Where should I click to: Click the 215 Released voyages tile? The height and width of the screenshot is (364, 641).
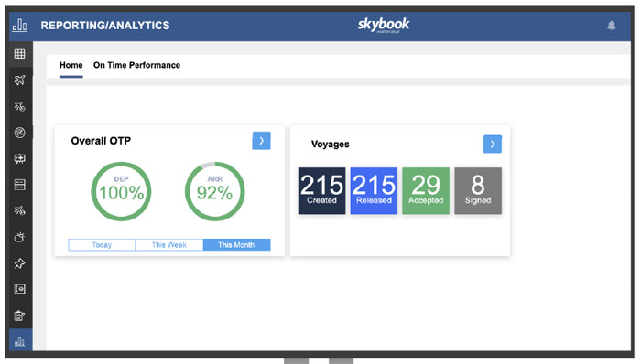pyautogui.click(x=374, y=190)
